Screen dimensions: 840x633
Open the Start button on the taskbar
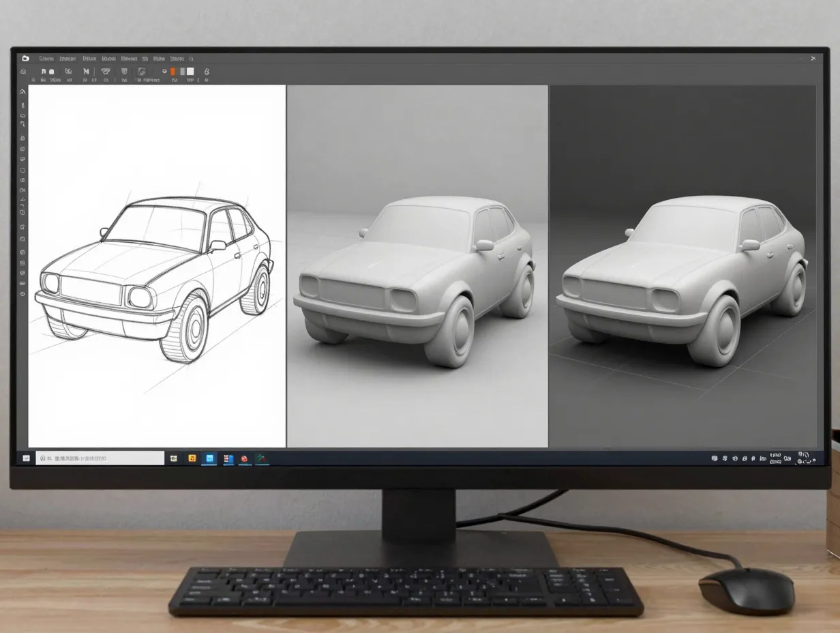click(x=26, y=458)
